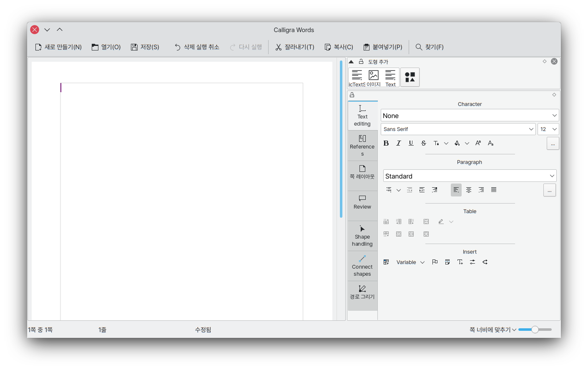Click the strikethrough formatting icon
Image resolution: width=588 pixels, height=370 pixels.
click(x=424, y=143)
